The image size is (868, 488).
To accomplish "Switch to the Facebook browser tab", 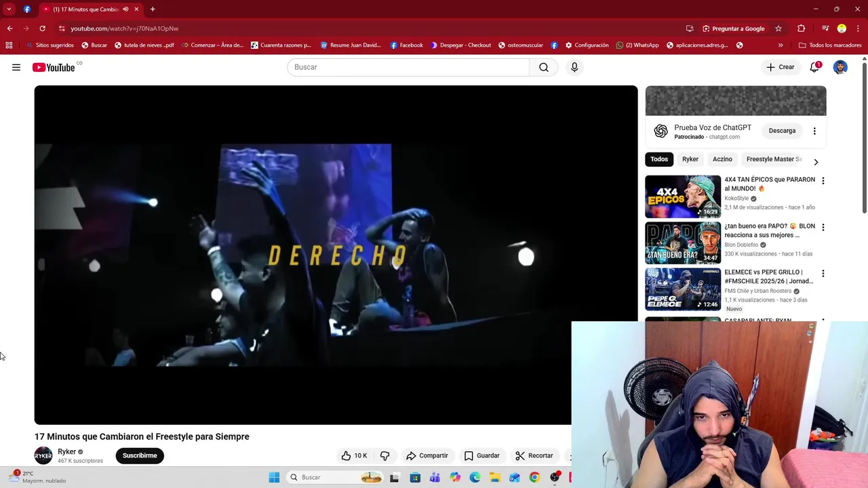I will (27, 9).
